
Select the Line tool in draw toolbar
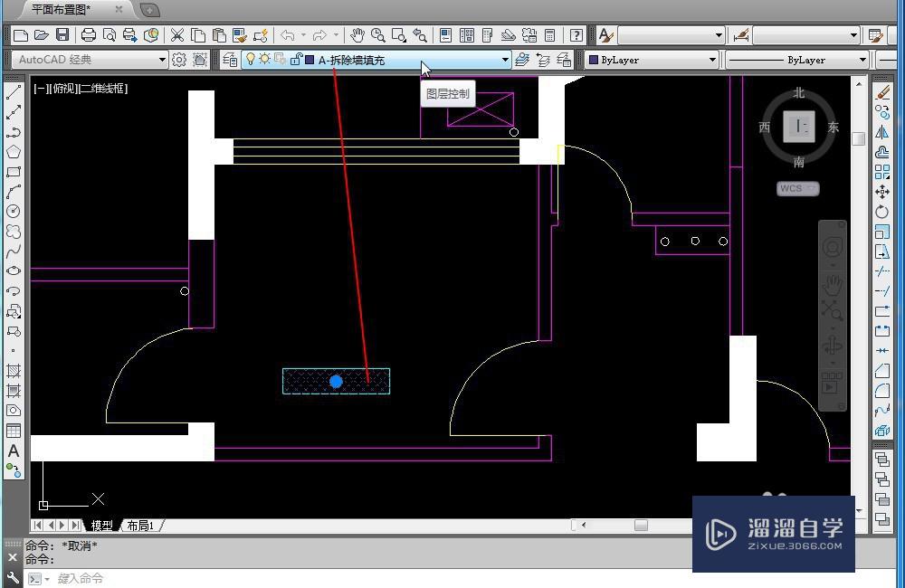tap(14, 92)
